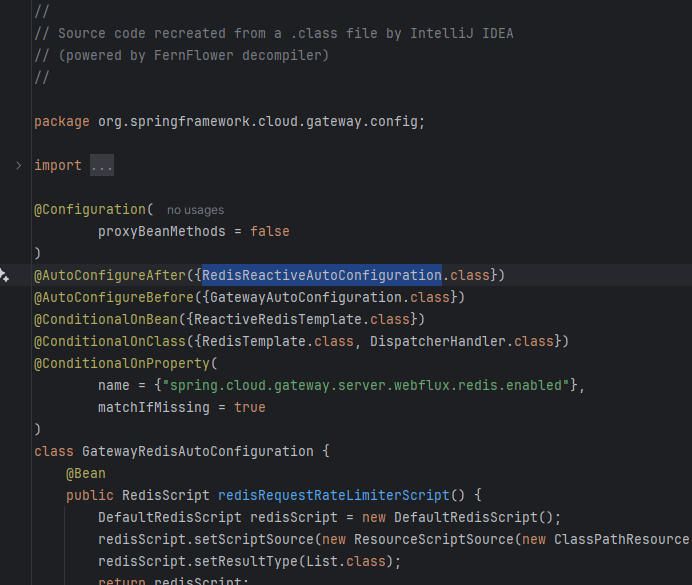Click the GatewayRedisAutoConfiguration class name

point(198,451)
